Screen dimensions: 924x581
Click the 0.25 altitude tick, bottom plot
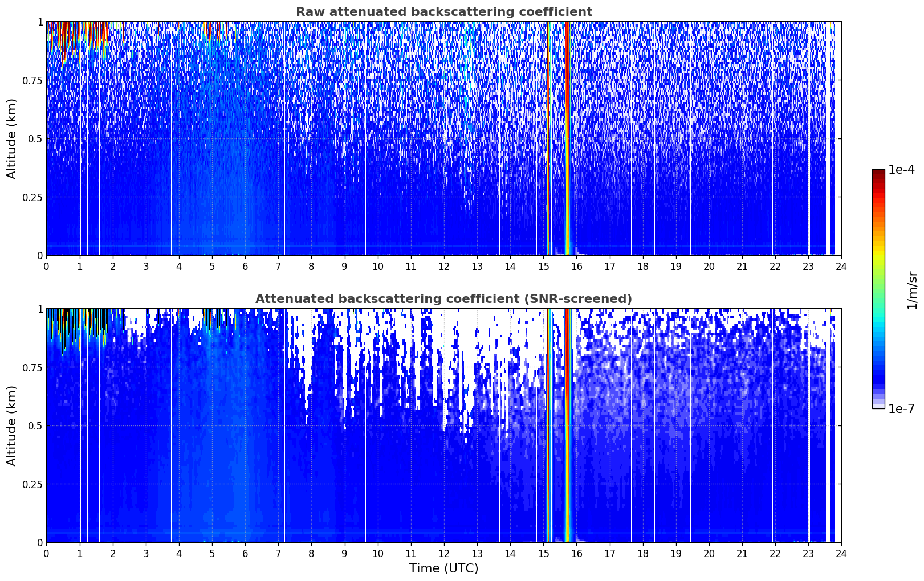pyautogui.click(x=32, y=484)
